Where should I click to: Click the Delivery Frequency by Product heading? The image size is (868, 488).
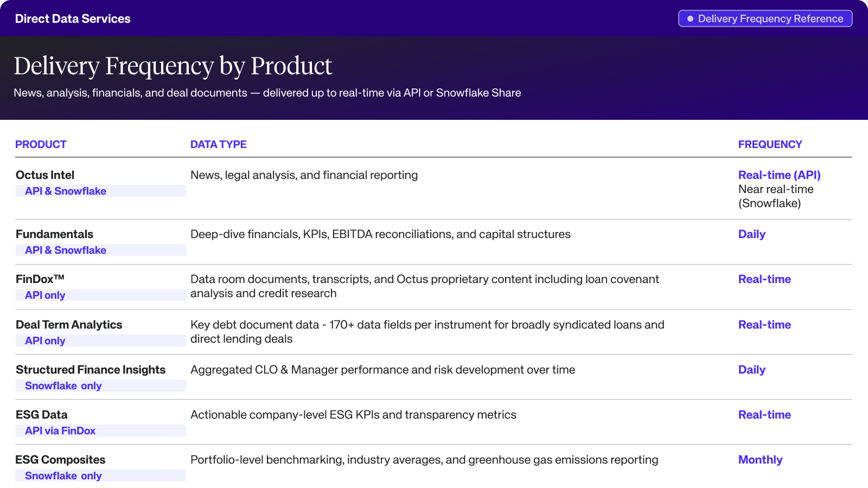[173, 66]
